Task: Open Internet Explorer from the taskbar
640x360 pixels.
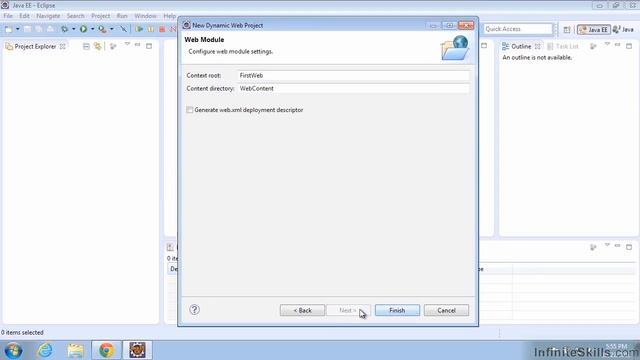Action: (45, 350)
